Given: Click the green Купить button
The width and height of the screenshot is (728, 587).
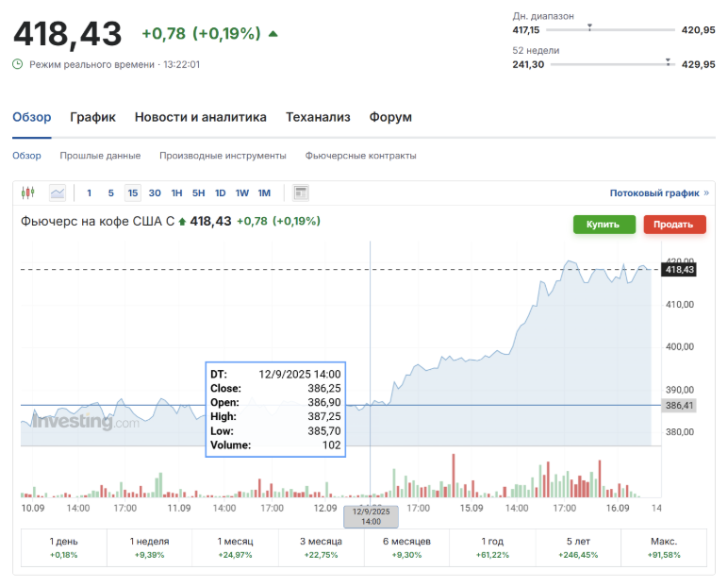Looking at the screenshot, I should tap(604, 225).
